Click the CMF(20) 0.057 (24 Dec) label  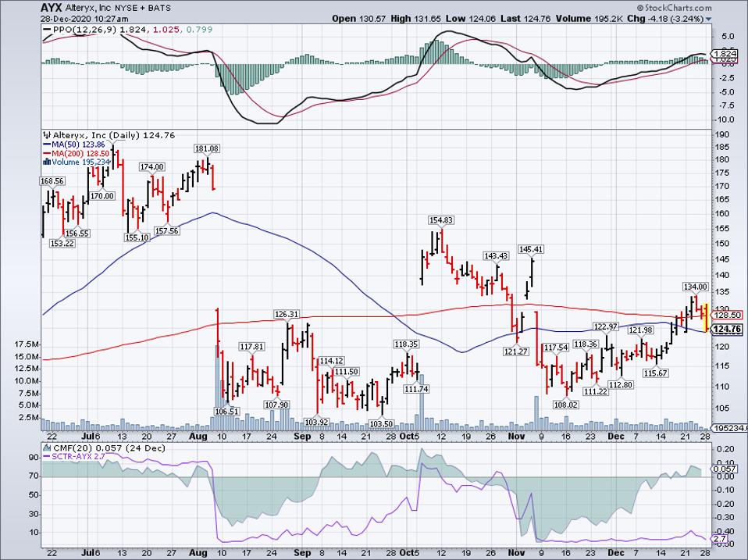109,448
